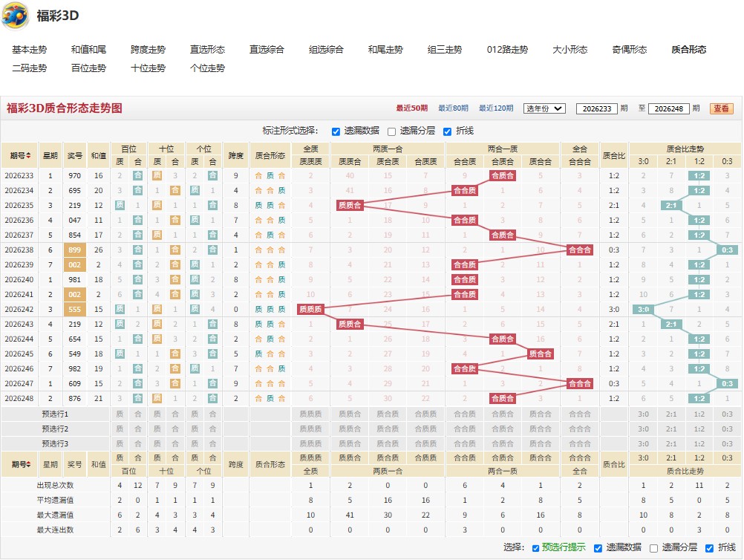
Task: Toggle bottom 遗漏分层 checkbox
Action: coord(654,548)
